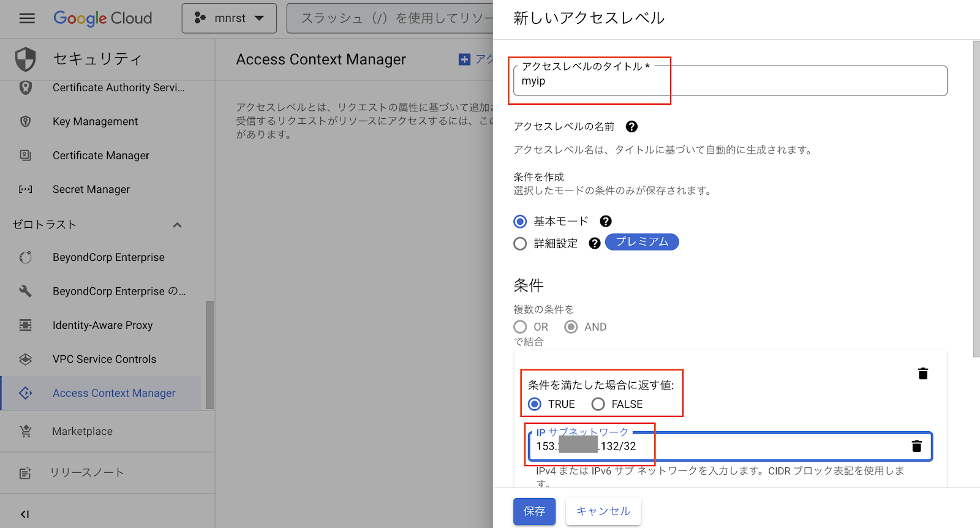Click help icon next to 詳細設定
This screenshot has width=980, height=528.
(x=594, y=244)
